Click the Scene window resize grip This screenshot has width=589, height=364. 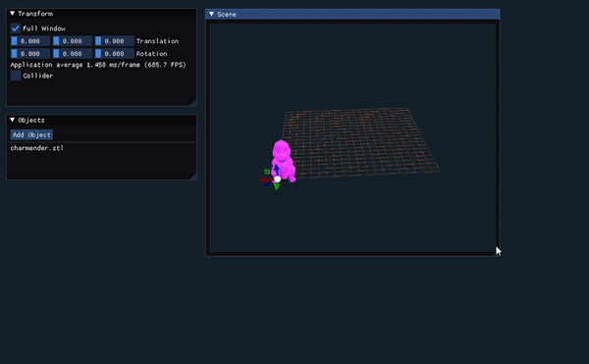tap(496, 252)
